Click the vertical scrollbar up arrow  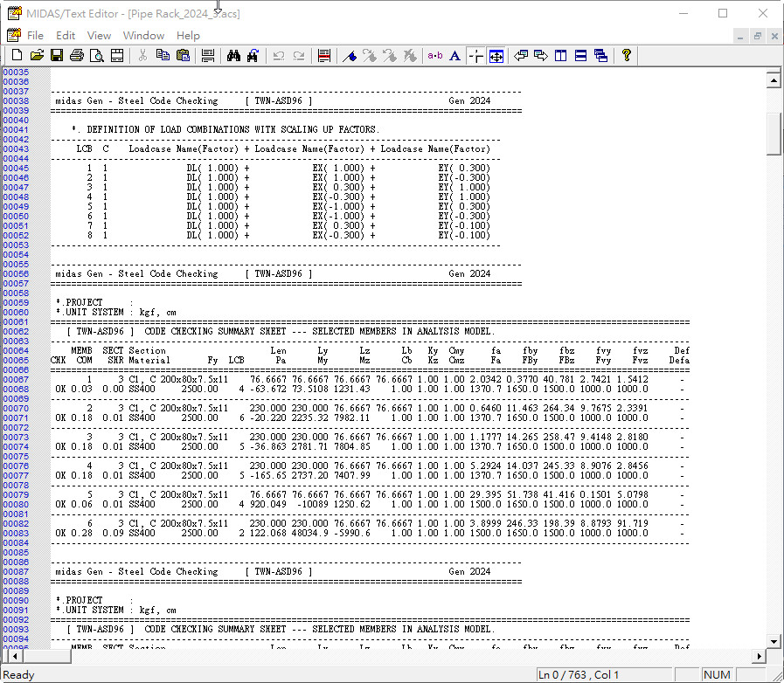tap(774, 80)
